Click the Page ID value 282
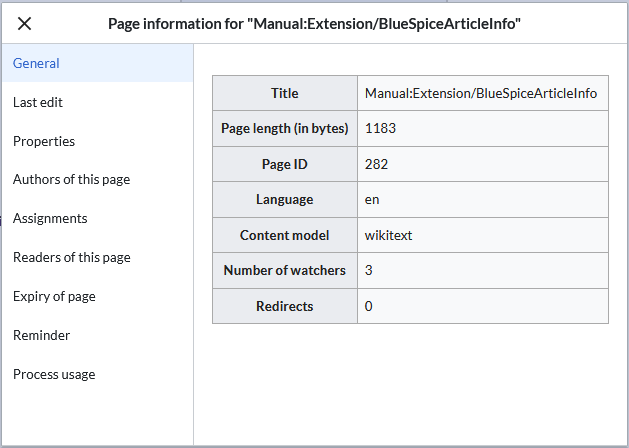The width and height of the screenshot is (629, 448). (376, 164)
